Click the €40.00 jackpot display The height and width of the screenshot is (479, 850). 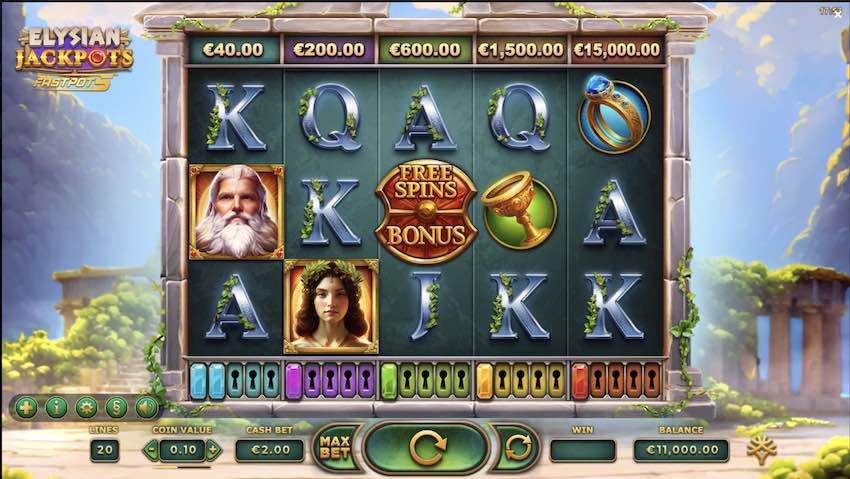pyautogui.click(x=234, y=50)
